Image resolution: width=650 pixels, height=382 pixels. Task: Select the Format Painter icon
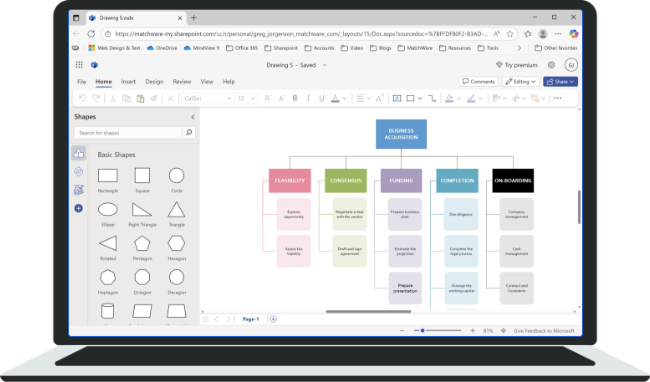click(154, 98)
